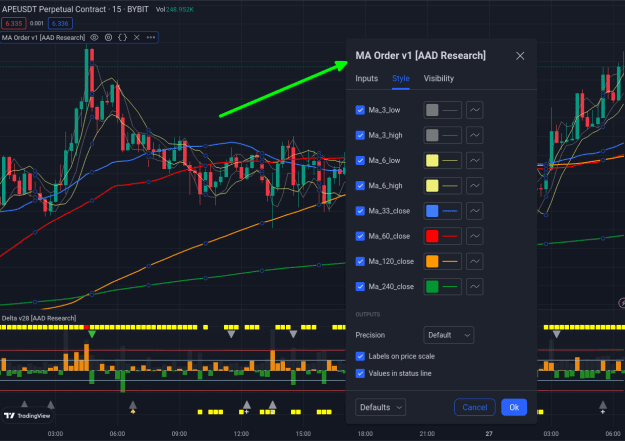Select Delta v28 [AAD Research] indicator legend
Screen dimensions: 625x441
(x=39, y=318)
